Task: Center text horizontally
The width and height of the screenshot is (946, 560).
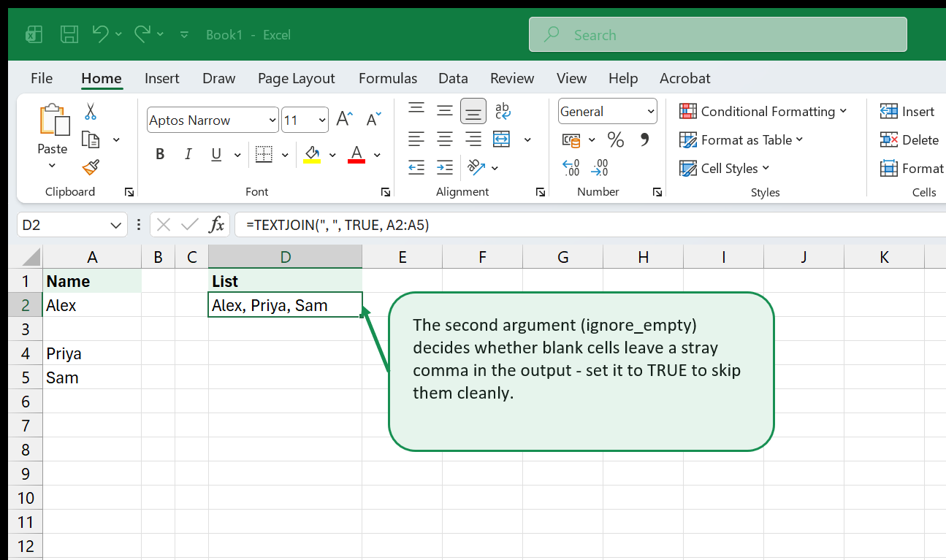Action: click(x=445, y=139)
